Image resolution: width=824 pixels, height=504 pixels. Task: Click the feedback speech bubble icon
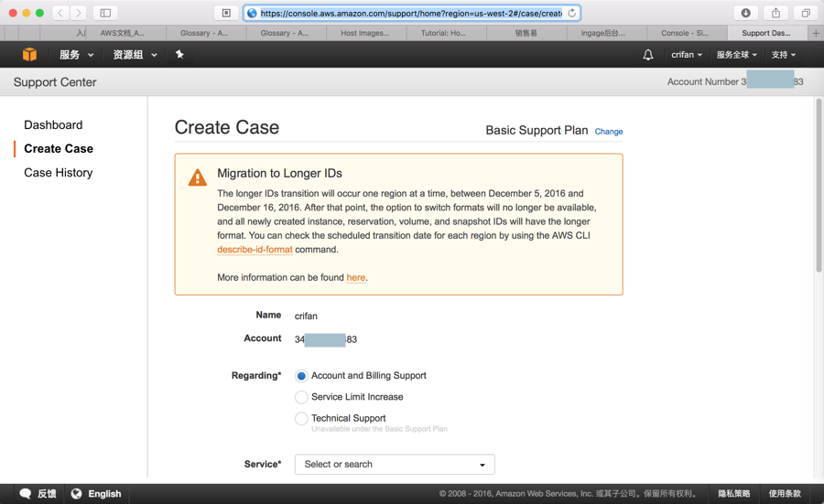(26, 494)
